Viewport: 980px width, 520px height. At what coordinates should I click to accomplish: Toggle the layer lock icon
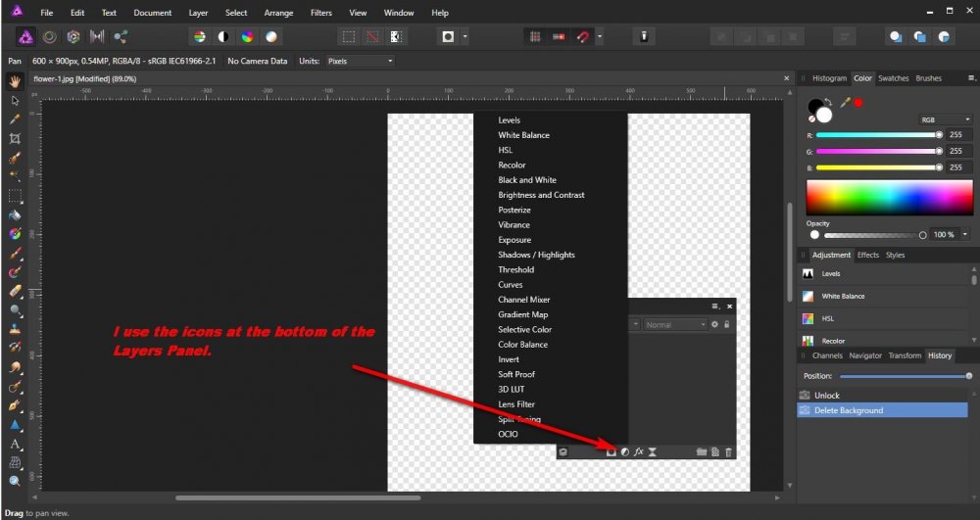[x=726, y=324]
